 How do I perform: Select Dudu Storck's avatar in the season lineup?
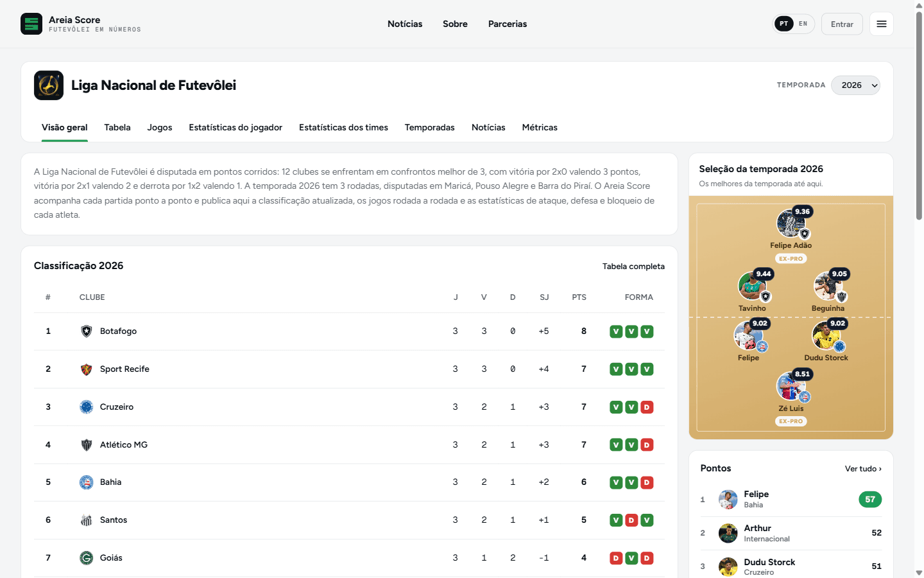[826, 336]
